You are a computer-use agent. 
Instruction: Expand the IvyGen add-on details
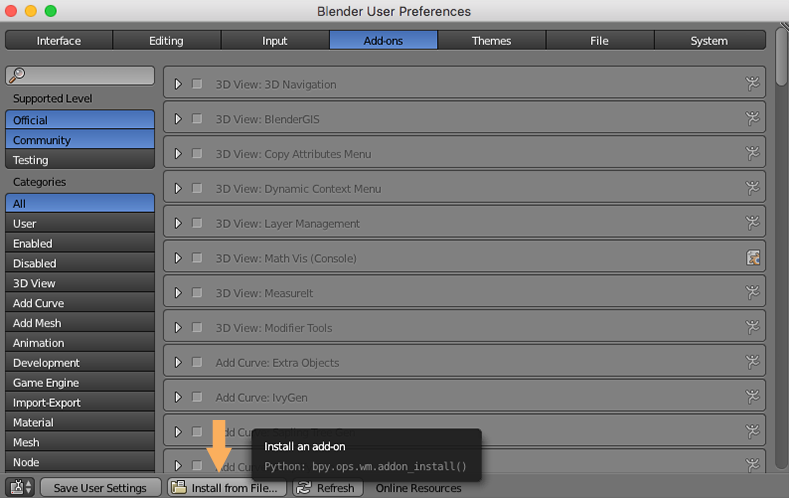[178, 397]
